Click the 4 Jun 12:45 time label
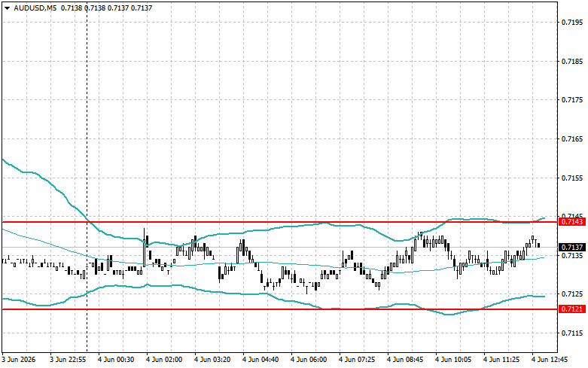 550,360
